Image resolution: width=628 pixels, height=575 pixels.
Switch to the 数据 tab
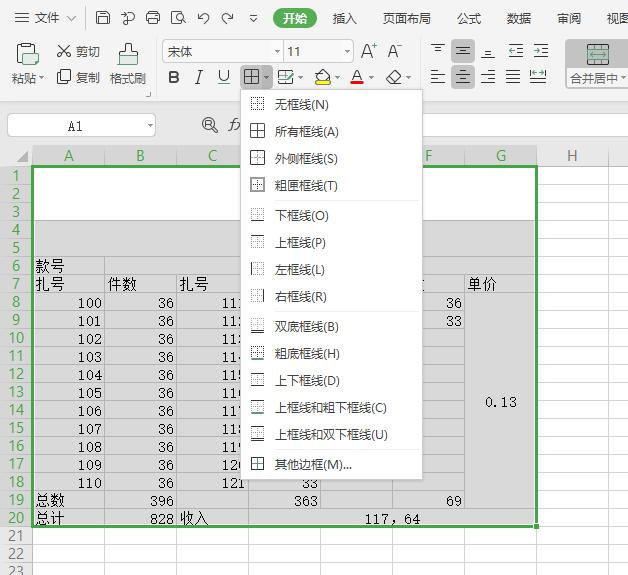click(x=519, y=18)
